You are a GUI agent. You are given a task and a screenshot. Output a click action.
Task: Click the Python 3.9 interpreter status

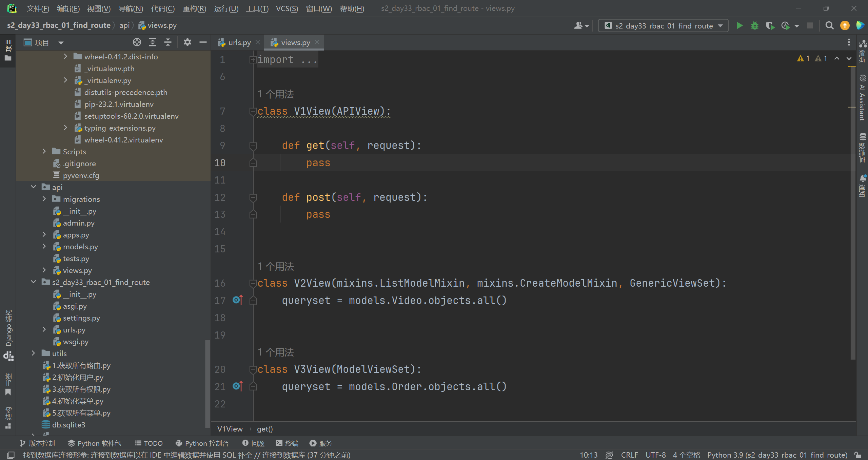777,455
